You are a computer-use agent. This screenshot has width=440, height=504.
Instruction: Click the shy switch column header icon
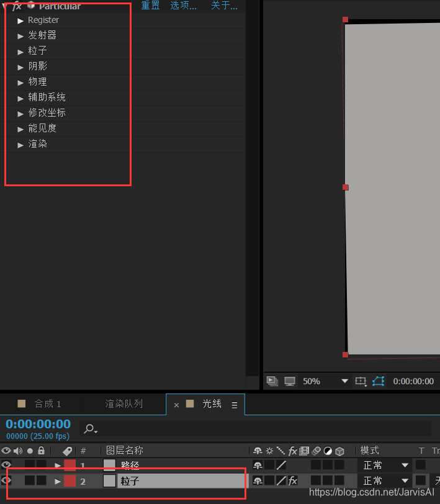(258, 451)
